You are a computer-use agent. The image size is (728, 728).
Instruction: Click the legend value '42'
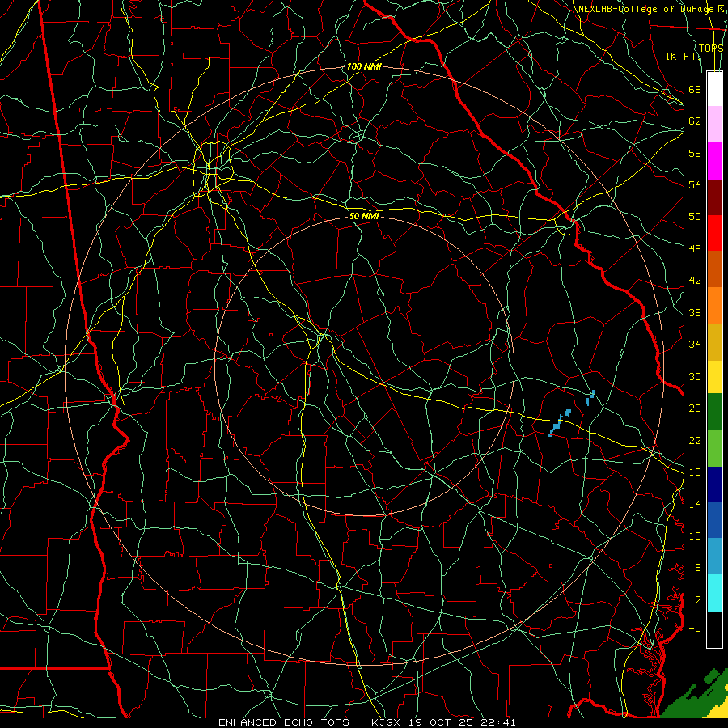tap(695, 281)
